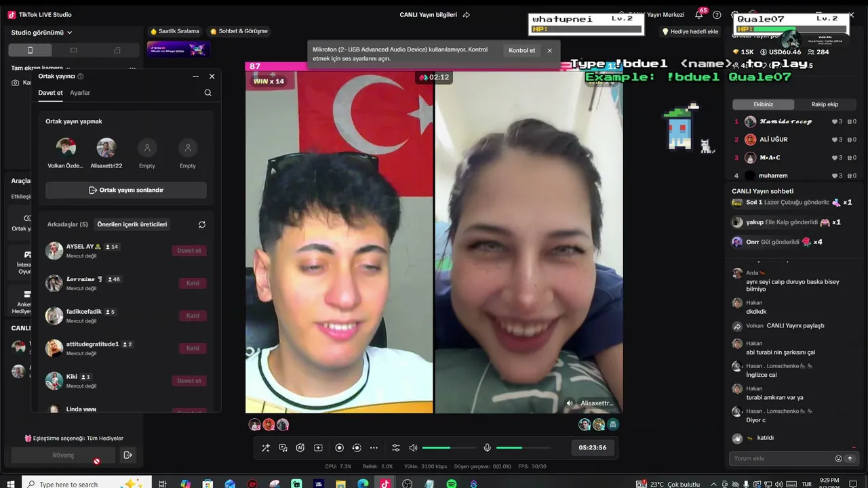The height and width of the screenshot is (488, 868).
Task: Mute the speaker volume icon
Action: tap(413, 448)
